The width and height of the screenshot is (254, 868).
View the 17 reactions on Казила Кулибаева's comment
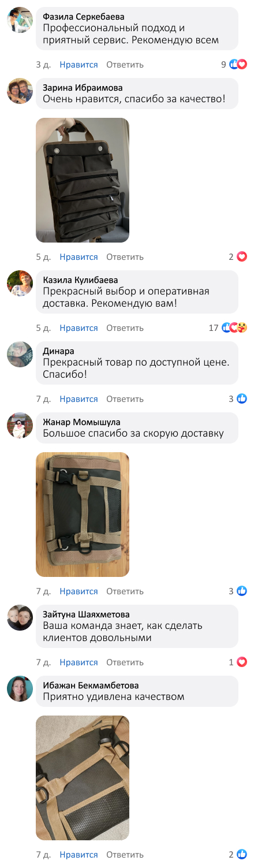pyautogui.click(x=228, y=328)
